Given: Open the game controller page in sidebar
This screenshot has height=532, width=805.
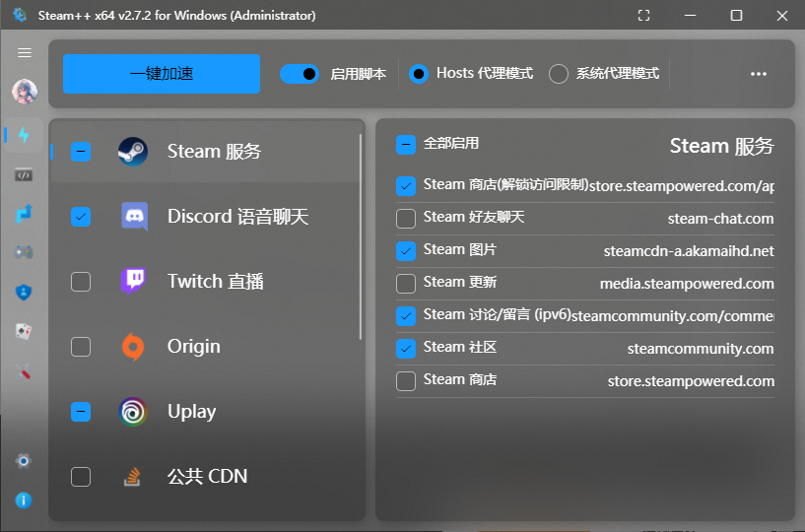Looking at the screenshot, I should coord(24,252).
